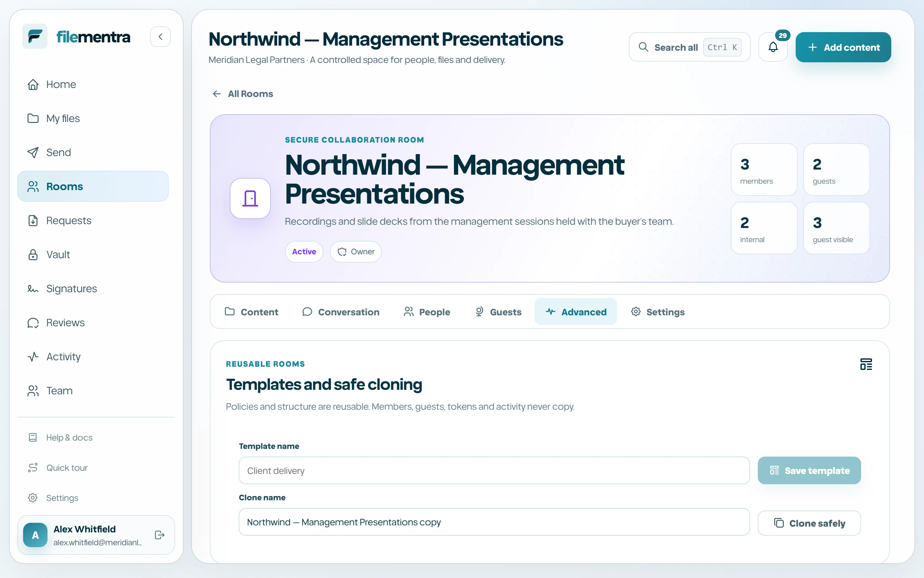Viewport: 924px width, 578px height.
Task: Switch to the Guests tab
Action: point(498,311)
